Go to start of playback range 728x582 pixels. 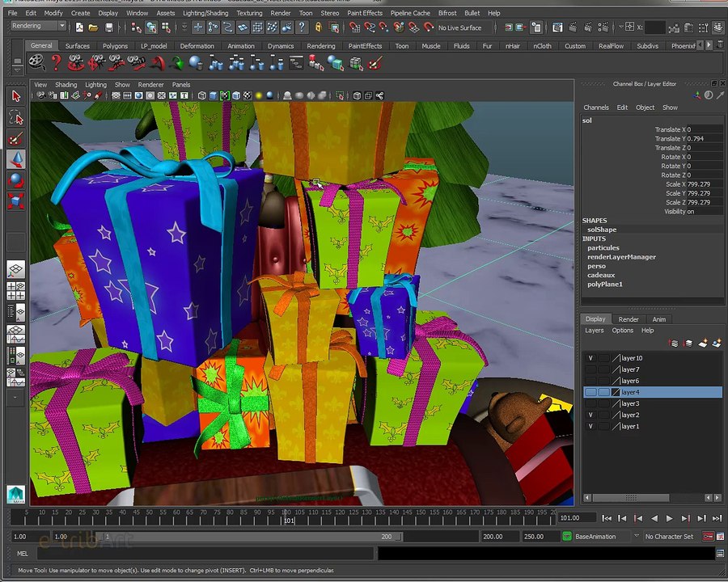tap(607, 518)
